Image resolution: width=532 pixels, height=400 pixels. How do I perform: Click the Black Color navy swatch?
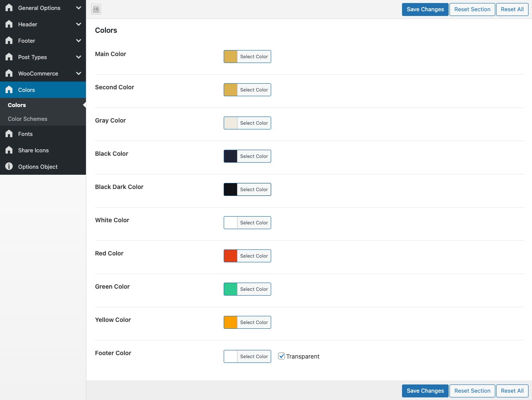point(231,156)
